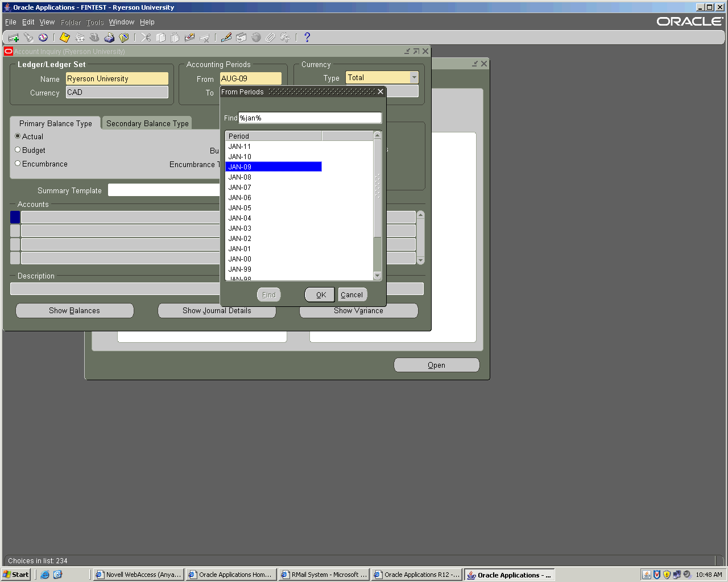Click the Find field containing %jan%
This screenshot has width=728, height=582.
click(309, 118)
